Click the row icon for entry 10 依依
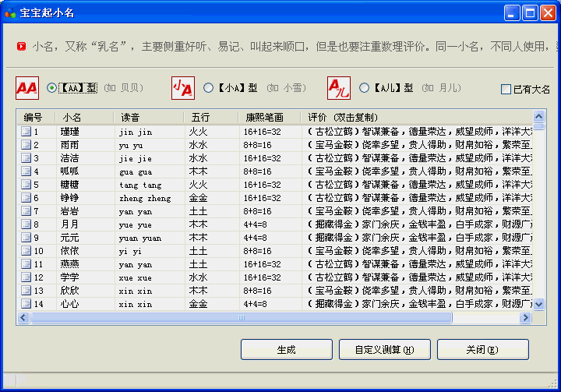Viewport: 561px width, 392px height. click(26, 251)
